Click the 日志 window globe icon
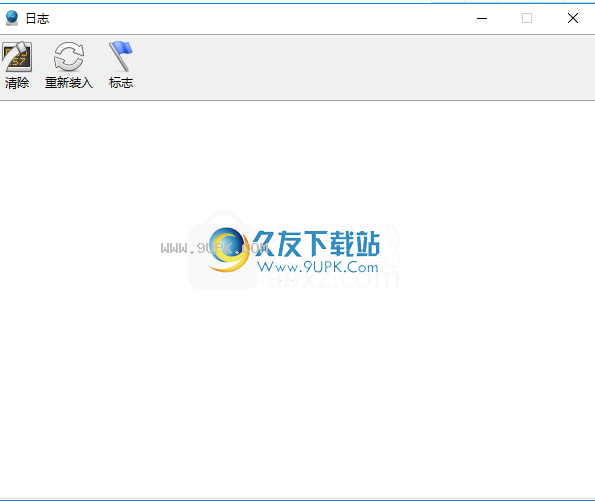The width and height of the screenshot is (595, 501). coord(12,18)
